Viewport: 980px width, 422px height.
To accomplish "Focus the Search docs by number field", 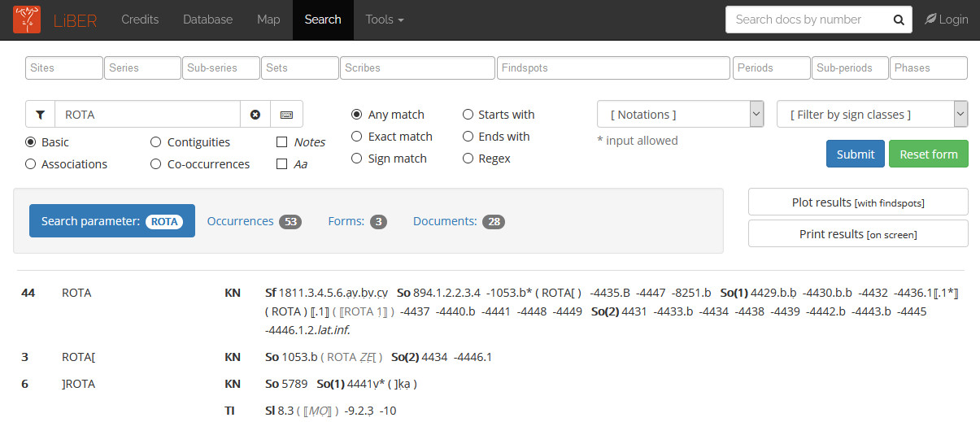I will pyautogui.click(x=805, y=20).
